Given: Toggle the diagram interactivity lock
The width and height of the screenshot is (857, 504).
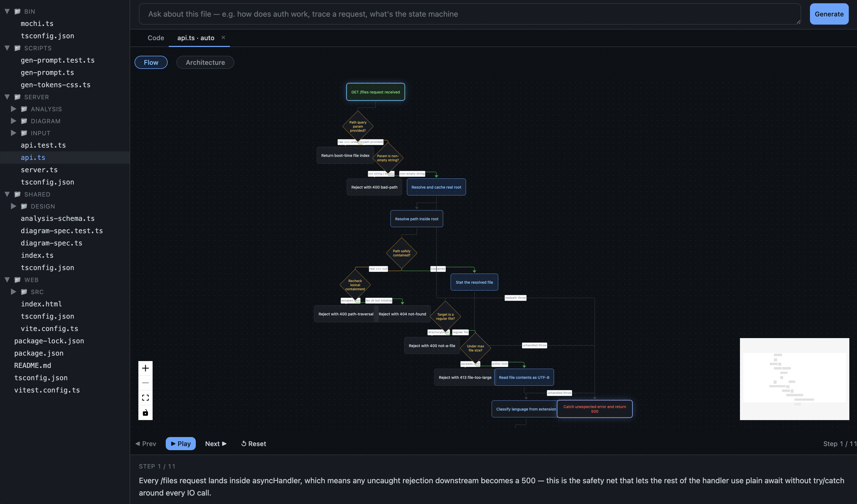Looking at the screenshot, I should [x=145, y=413].
